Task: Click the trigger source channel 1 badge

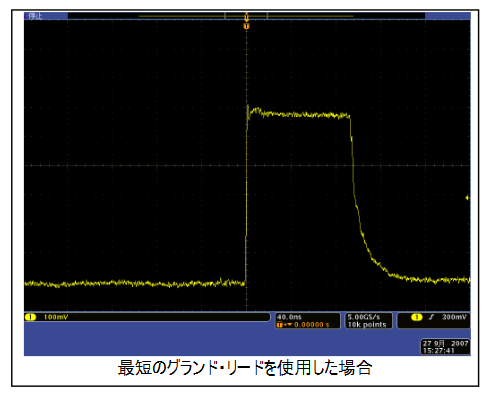Action: click(x=416, y=317)
